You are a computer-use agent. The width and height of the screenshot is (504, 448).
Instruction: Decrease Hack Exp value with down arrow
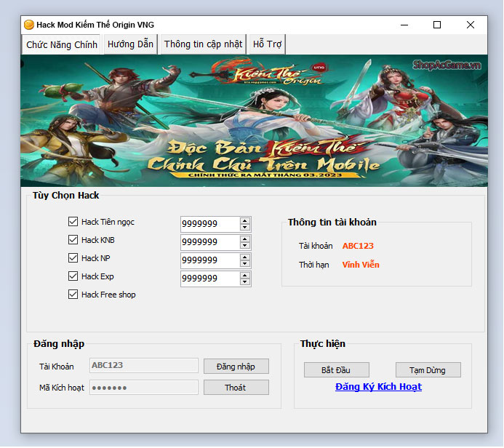pos(245,282)
